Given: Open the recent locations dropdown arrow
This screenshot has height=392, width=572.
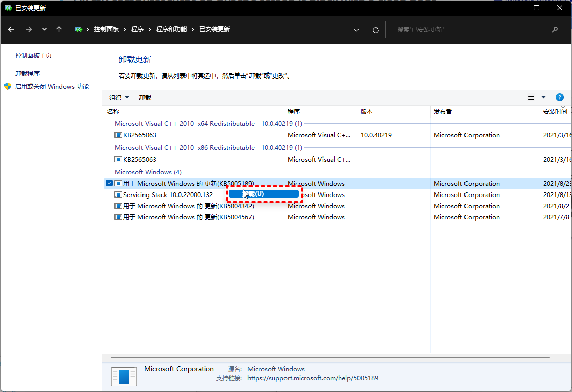Looking at the screenshot, I should click(44, 29).
